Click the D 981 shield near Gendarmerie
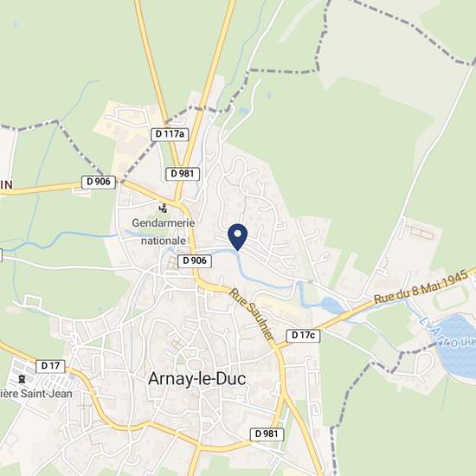The width and height of the screenshot is (476, 476). tap(183, 174)
